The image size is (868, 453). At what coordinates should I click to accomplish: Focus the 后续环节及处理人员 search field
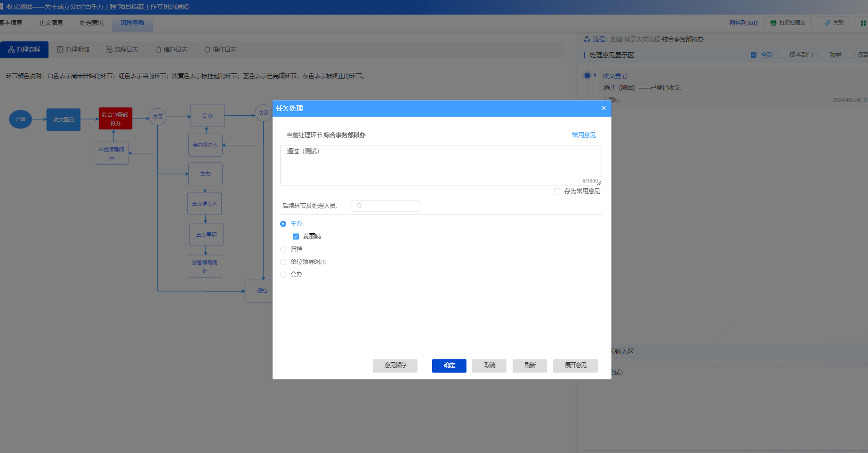pyautogui.click(x=385, y=206)
